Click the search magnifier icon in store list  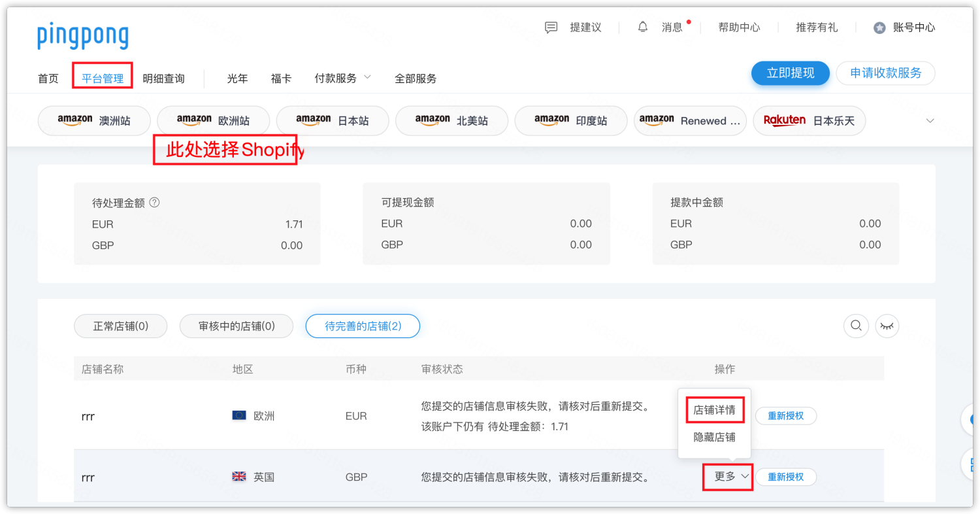point(856,326)
